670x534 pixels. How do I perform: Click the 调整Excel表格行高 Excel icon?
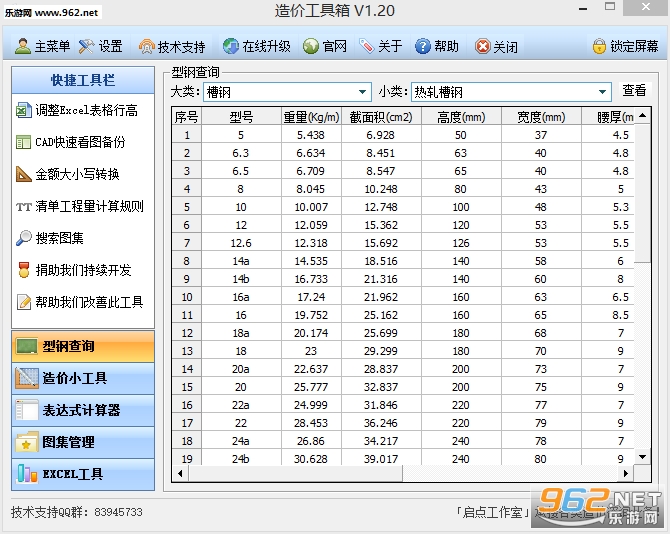click(x=24, y=110)
